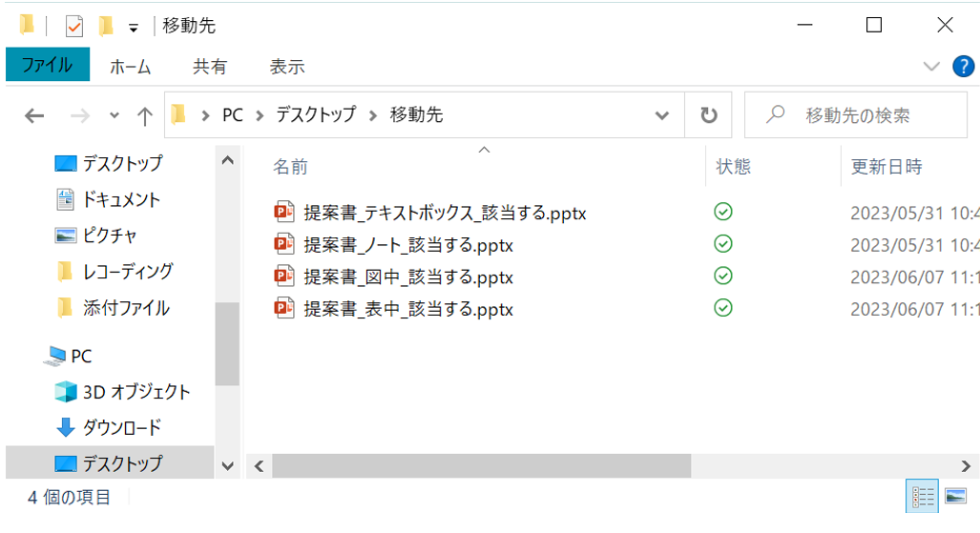Click PowerPoint icon of 提案書_図中_該当する.pptx

(x=284, y=277)
